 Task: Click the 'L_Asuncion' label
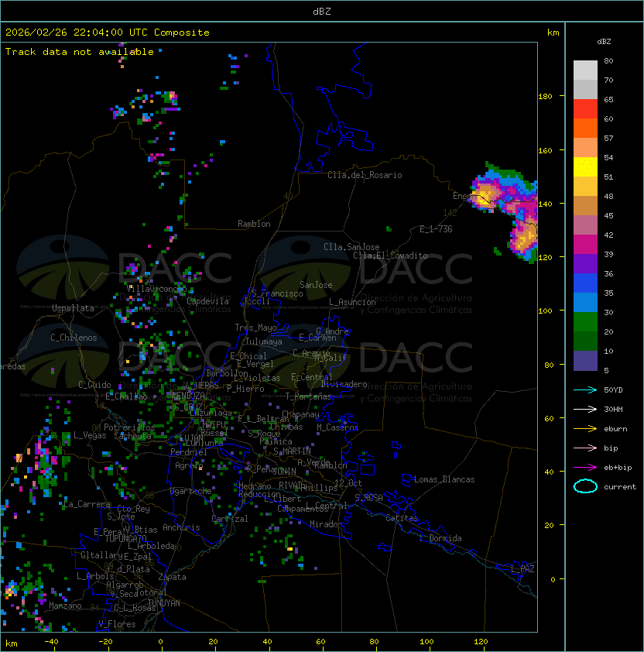[352, 301]
